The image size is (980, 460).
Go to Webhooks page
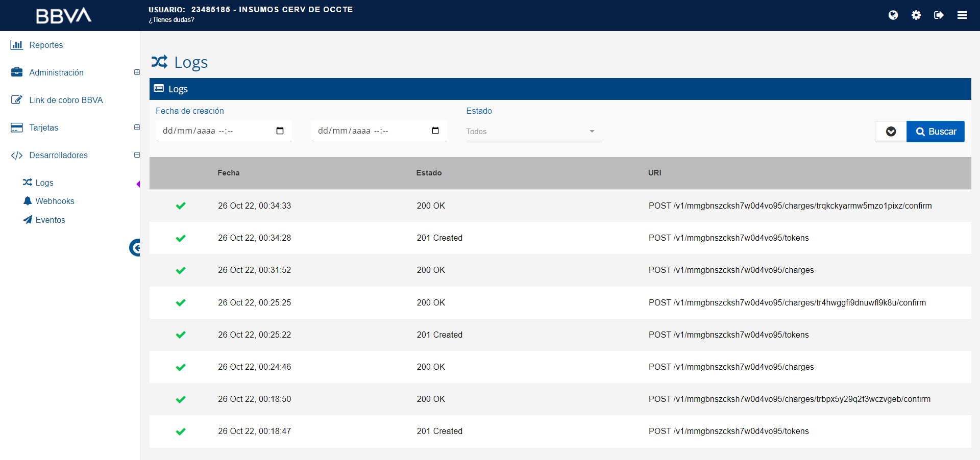pos(55,201)
